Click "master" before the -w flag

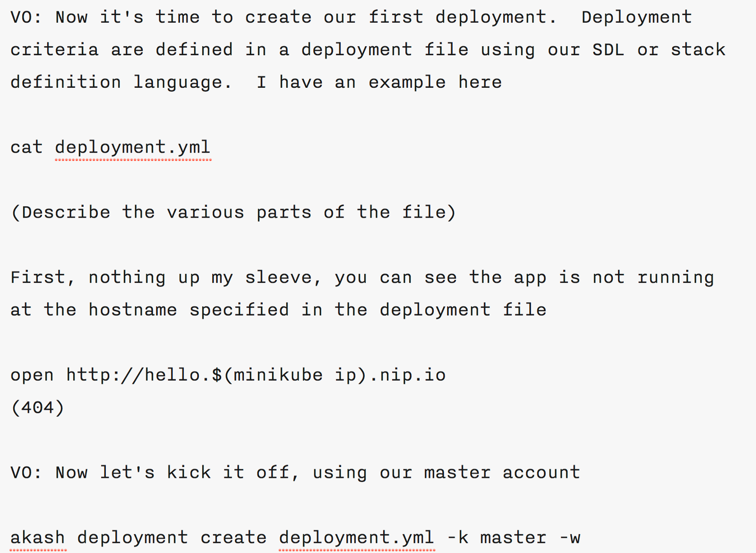point(513,538)
